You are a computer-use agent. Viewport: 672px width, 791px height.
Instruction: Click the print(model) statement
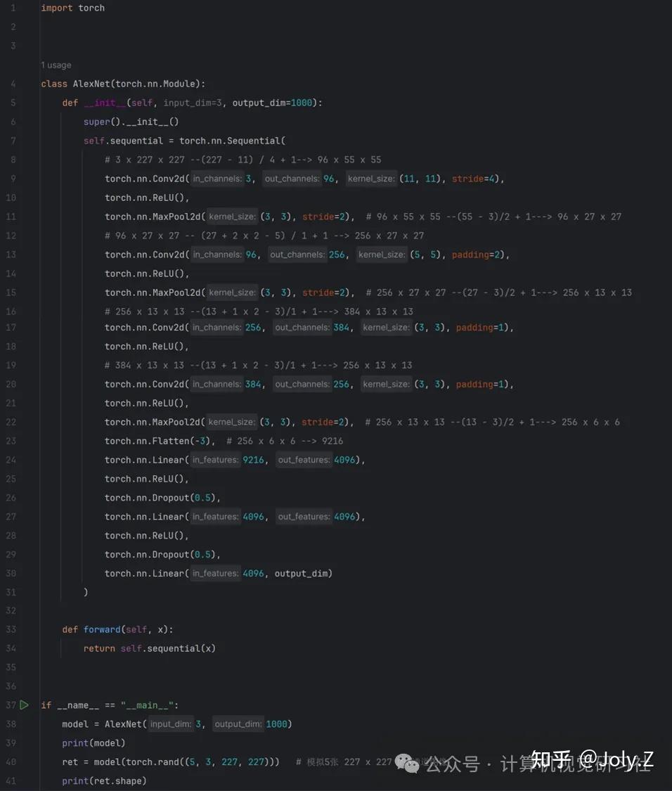click(93, 743)
